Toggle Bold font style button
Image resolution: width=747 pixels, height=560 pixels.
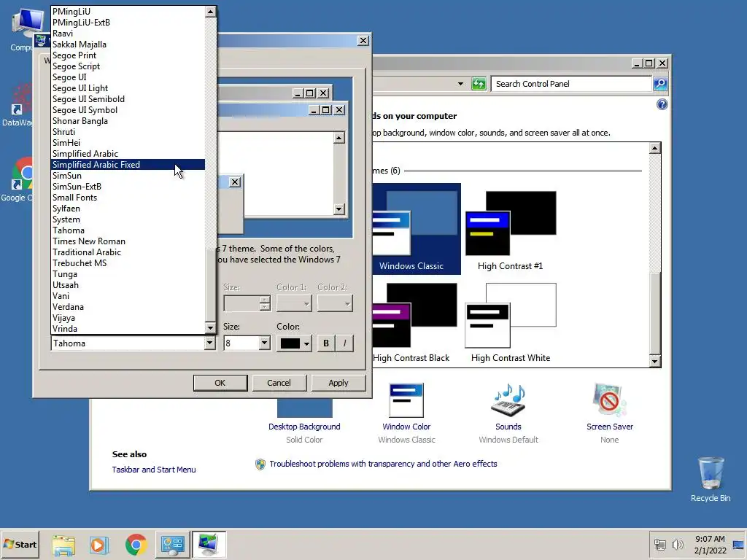click(x=326, y=343)
